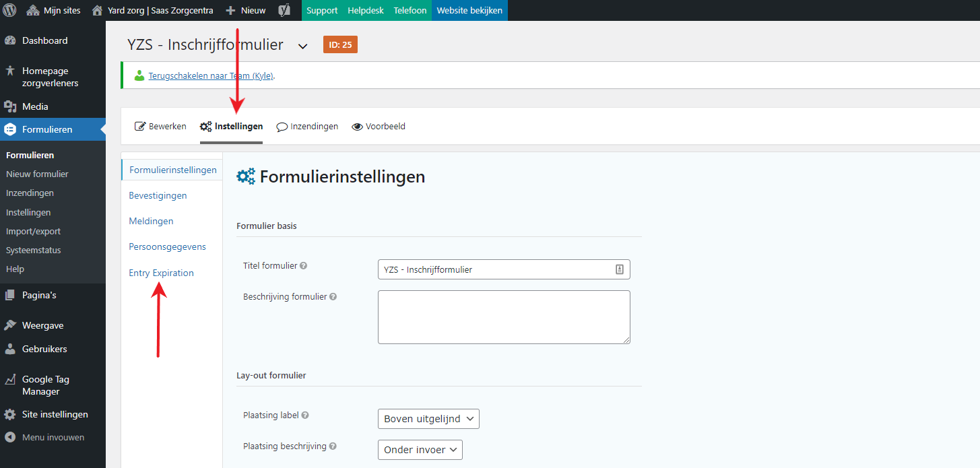The height and width of the screenshot is (468, 980).
Task: Open the Instellingen tab
Action: click(x=231, y=126)
